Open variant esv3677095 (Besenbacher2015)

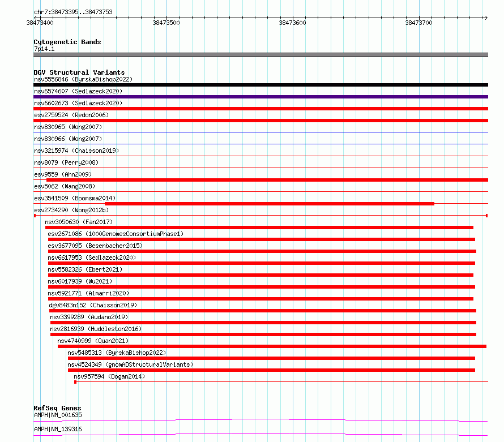(x=95, y=246)
